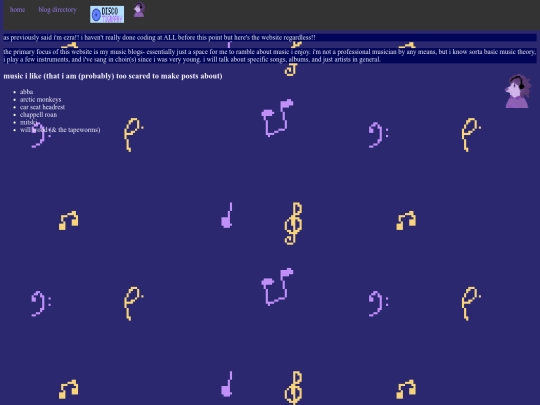Click the purple headphone character image beside the heading
Screen dimensions: 540x405
click(x=518, y=91)
